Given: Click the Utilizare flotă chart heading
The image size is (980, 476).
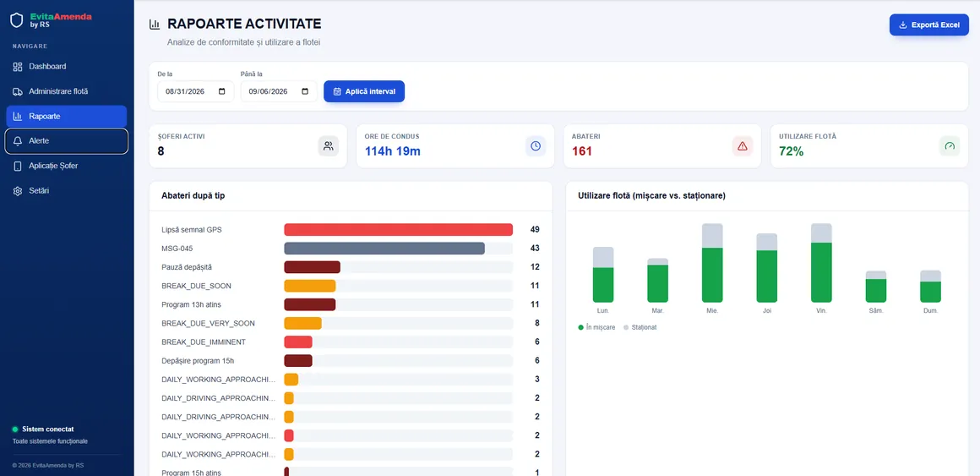Looking at the screenshot, I should (x=652, y=196).
